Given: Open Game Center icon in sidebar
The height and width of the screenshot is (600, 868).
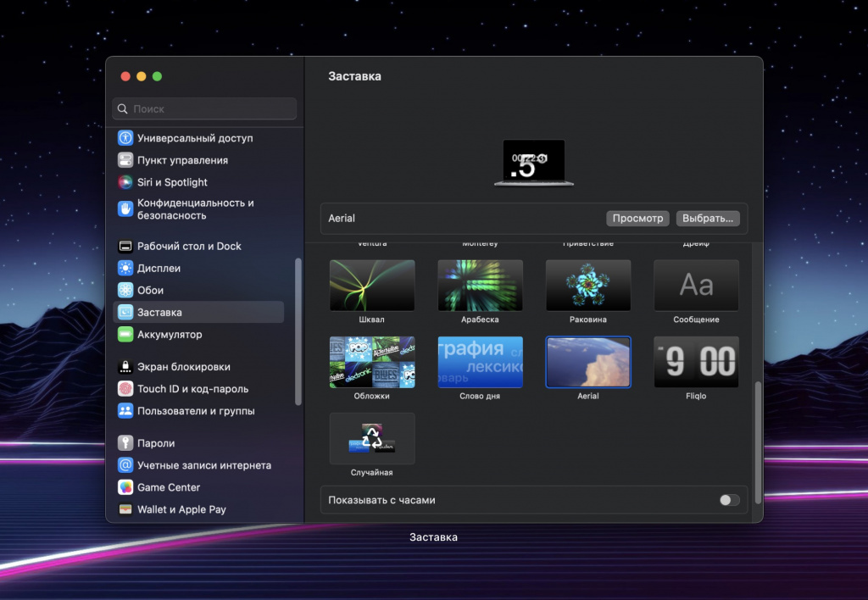Looking at the screenshot, I should pyautogui.click(x=125, y=487).
